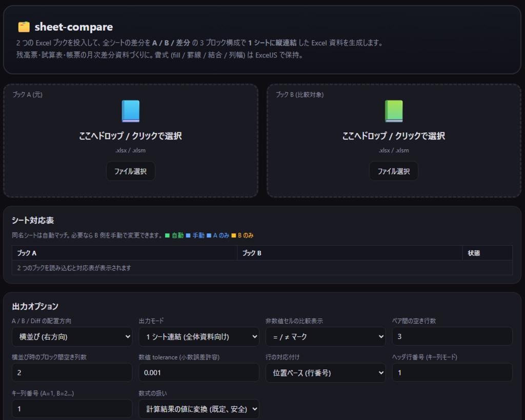Click ファイル選択 button for ブック A
The image size is (525, 420).
[x=130, y=171]
